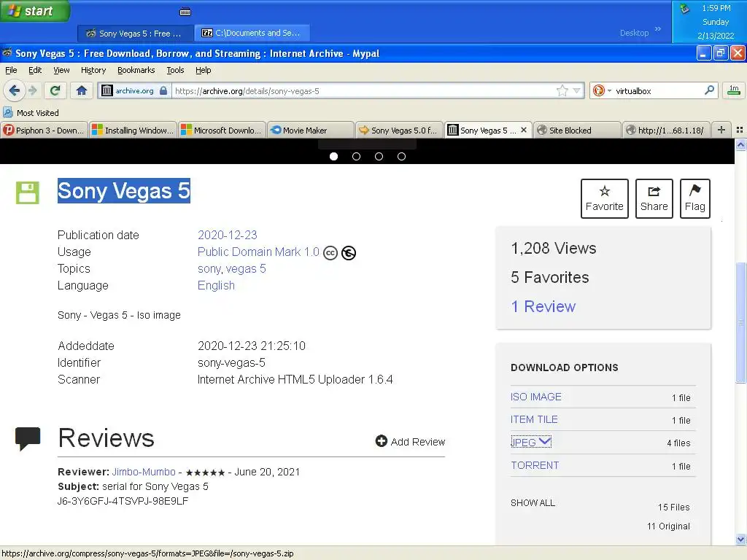Image resolution: width=747 pixels, height=560 pixels.
Task: Download the ISO IMAGE file
Action: tap(536, 397)
